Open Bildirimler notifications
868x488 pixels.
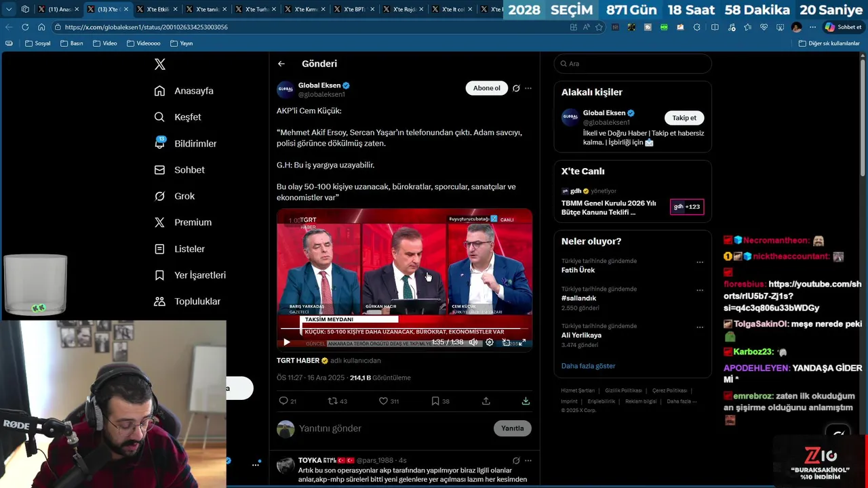(186, 144)
